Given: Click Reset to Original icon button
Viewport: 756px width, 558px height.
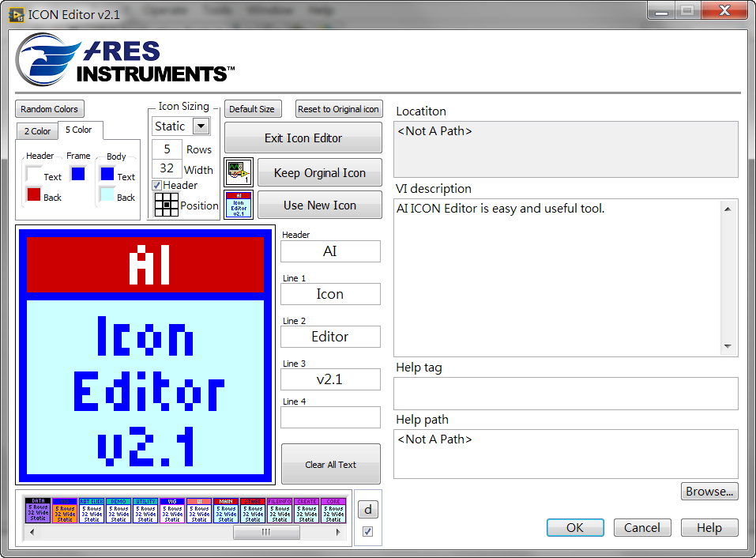Looking at the screenshot, I should coord(338,109).
